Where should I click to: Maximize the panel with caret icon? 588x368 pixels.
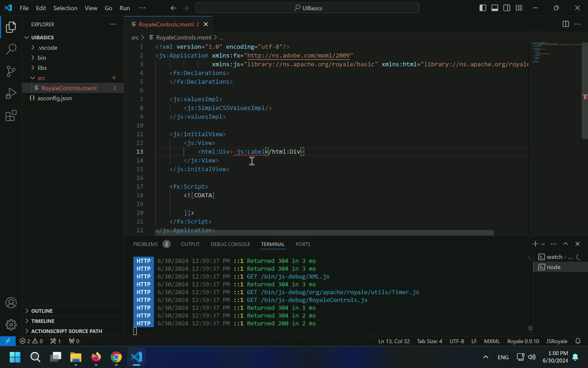566,244
